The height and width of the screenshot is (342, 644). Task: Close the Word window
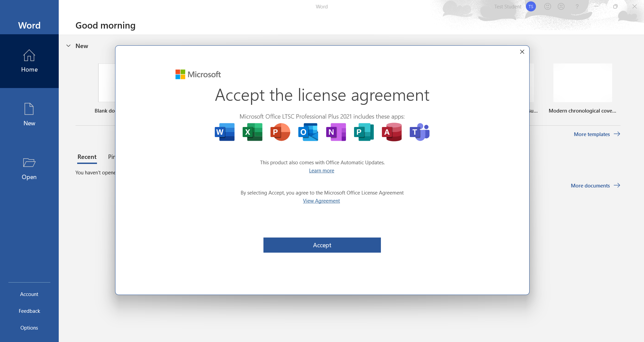[634, 6]
